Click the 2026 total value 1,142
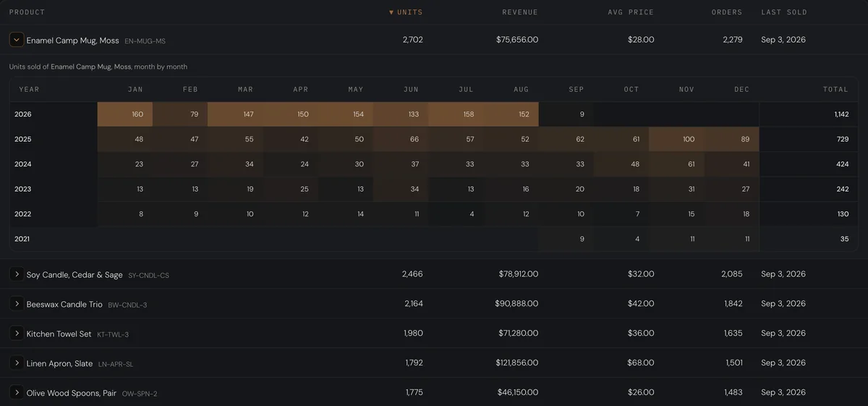The width and height of the screenshot is (868, 406). (841, 114)
